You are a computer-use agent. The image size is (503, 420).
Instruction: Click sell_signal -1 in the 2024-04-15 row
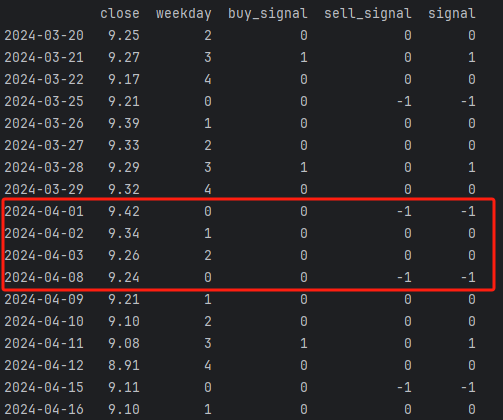(x=404, y=387)
